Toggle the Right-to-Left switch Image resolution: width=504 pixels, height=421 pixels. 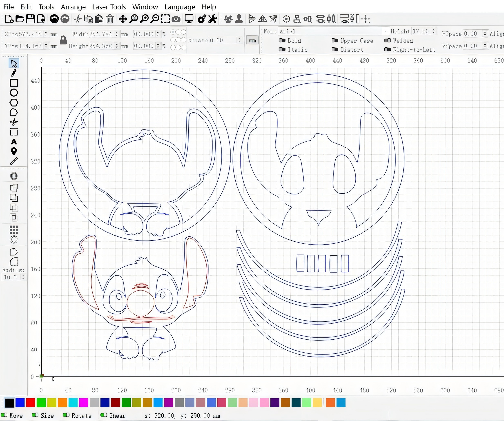tap(387, 49)
